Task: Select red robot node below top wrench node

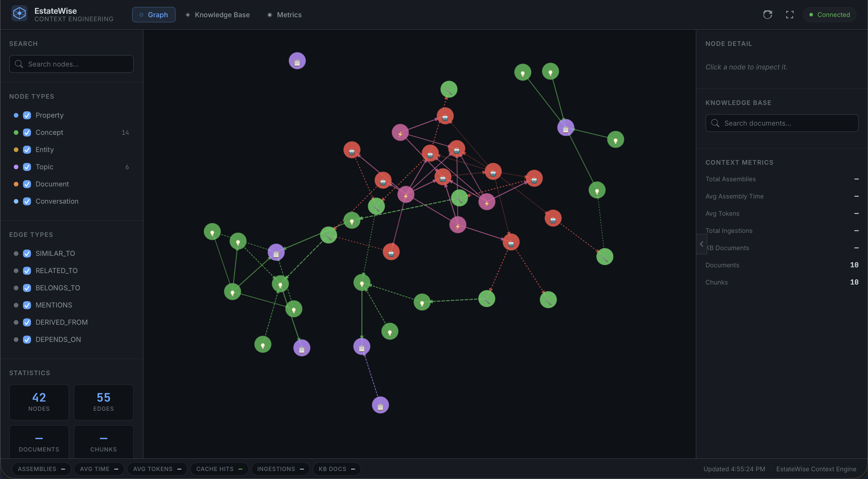Action: click(x=445, y=116)
